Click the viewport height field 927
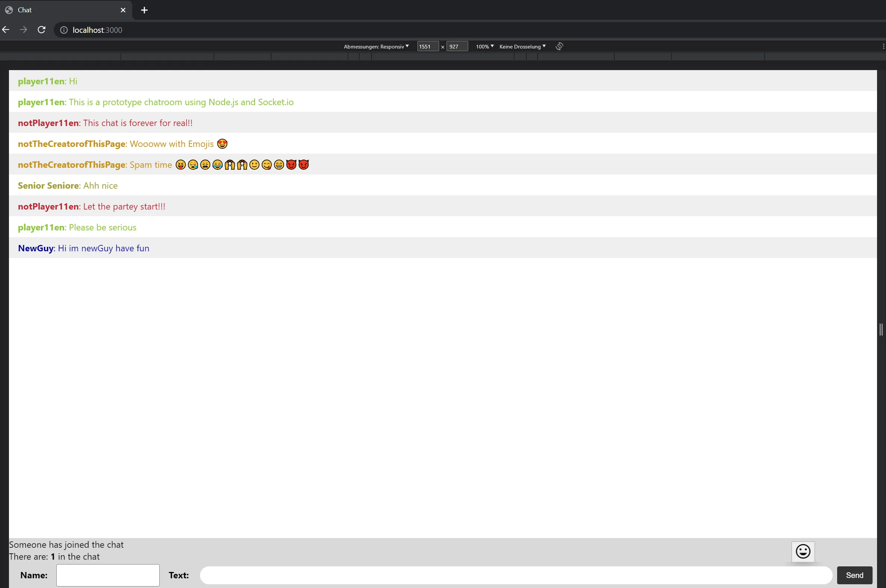Screen dimensions: 886x588 tap(457, 47)
